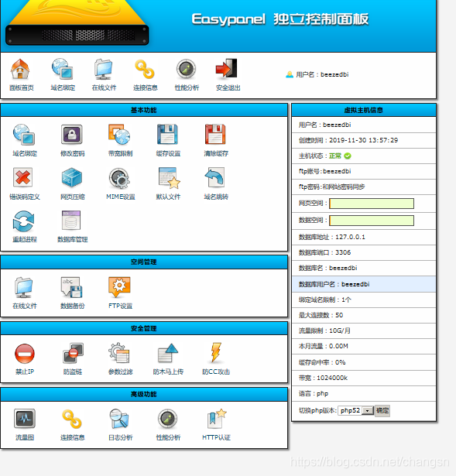Click the 默认文件 star icon
The width and height of the screenshot is (456, 476).
pos(169,178)
